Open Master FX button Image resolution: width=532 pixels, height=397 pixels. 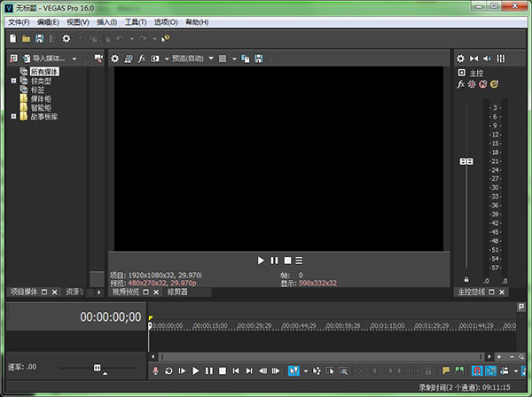coord(460,84)
